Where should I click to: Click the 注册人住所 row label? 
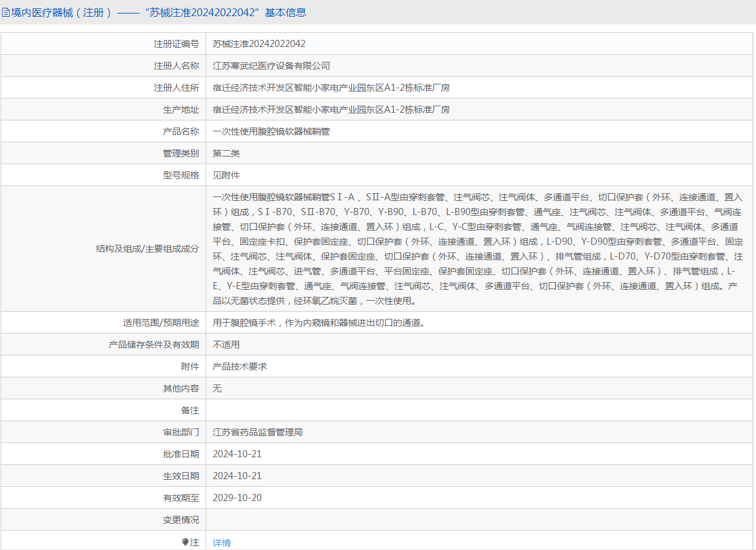(x=176, y=88)
